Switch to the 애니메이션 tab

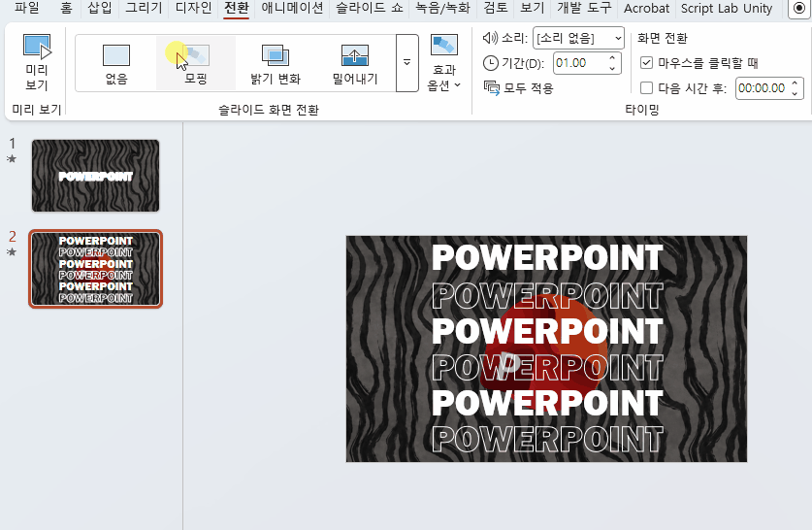(x=292, y=8)
